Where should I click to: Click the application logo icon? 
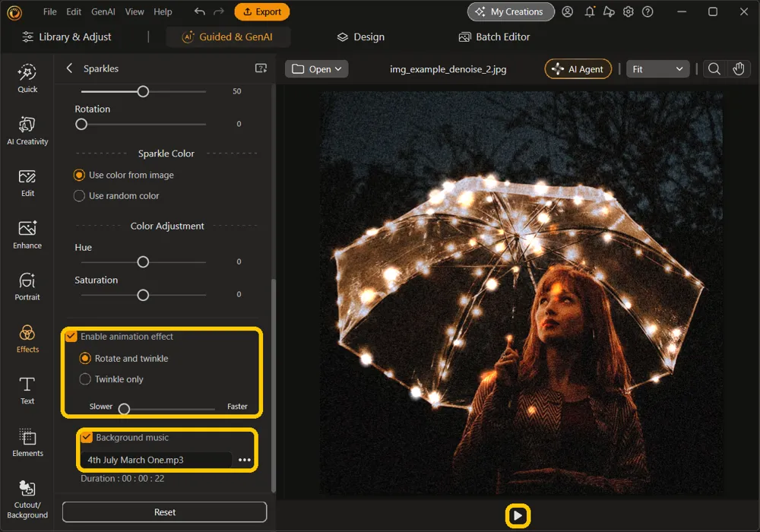(x=14, y=12)
